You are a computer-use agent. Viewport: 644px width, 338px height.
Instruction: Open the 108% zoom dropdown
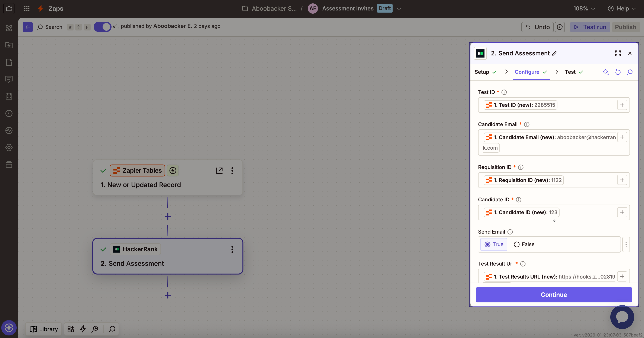pyautogui.click(x=584, y=9)
